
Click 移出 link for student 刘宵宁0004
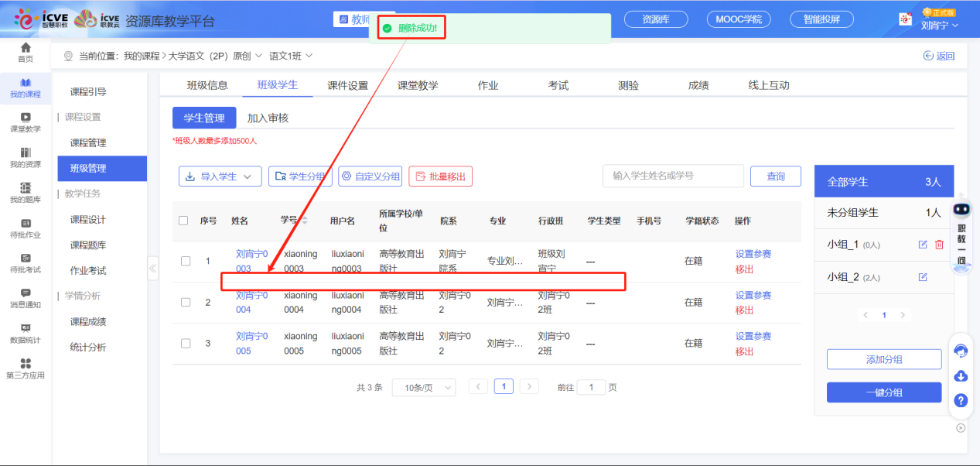click(x=744, y=310)
